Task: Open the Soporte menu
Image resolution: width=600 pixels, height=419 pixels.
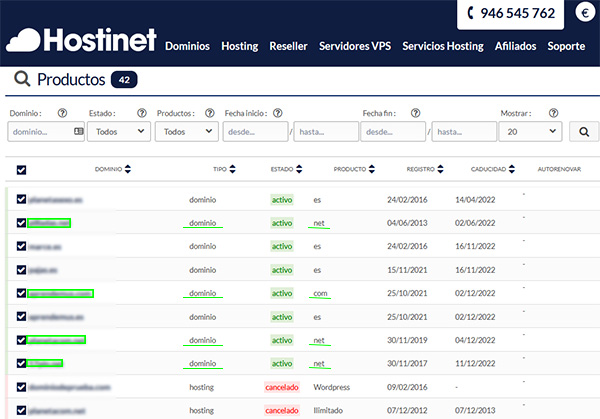Action: point(566,46)
